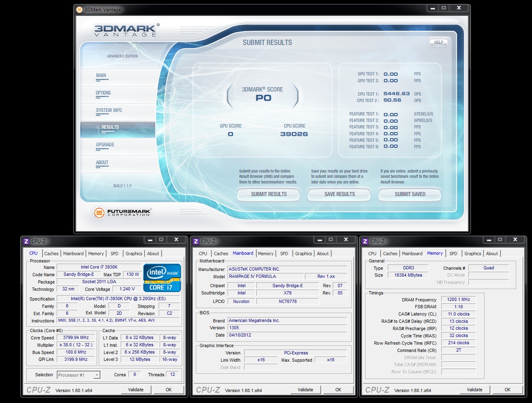Click the CPU name field Intel Core i7 3930K

click(99, 267)
